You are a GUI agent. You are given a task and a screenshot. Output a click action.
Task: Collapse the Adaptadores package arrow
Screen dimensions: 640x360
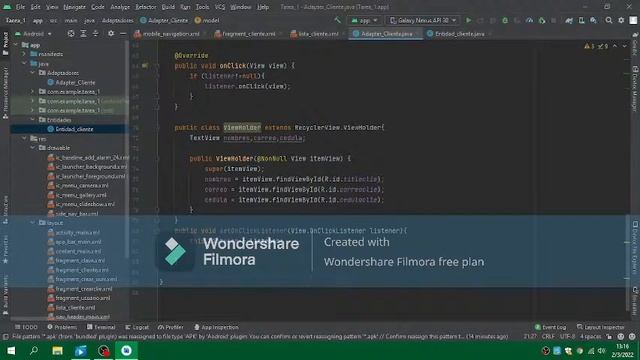point(33,73)
